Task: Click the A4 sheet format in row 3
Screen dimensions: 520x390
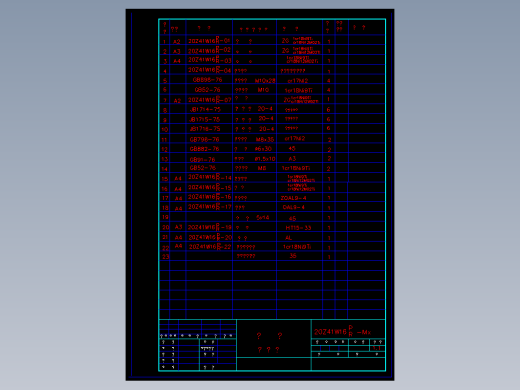Action: (177, 61)
